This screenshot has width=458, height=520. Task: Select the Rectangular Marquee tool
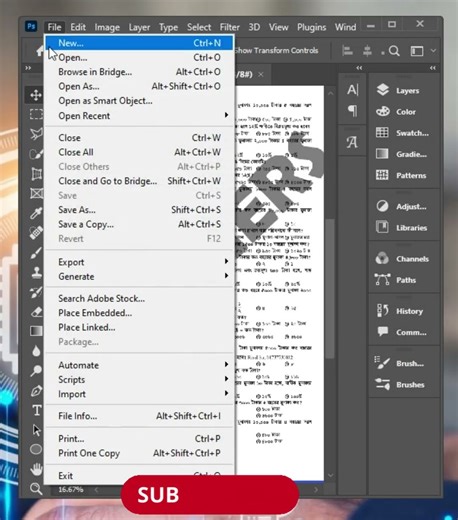[x=36, y=114]
